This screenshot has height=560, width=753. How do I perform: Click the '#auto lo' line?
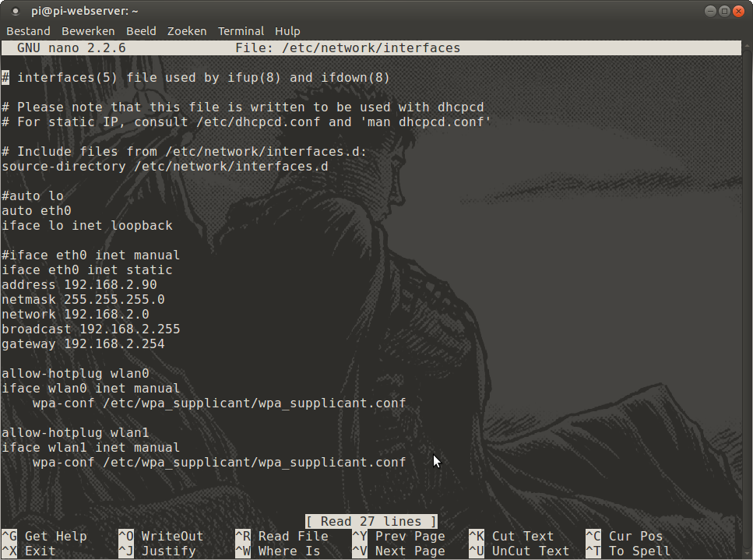pyautogui.click(x=32, y=196)
